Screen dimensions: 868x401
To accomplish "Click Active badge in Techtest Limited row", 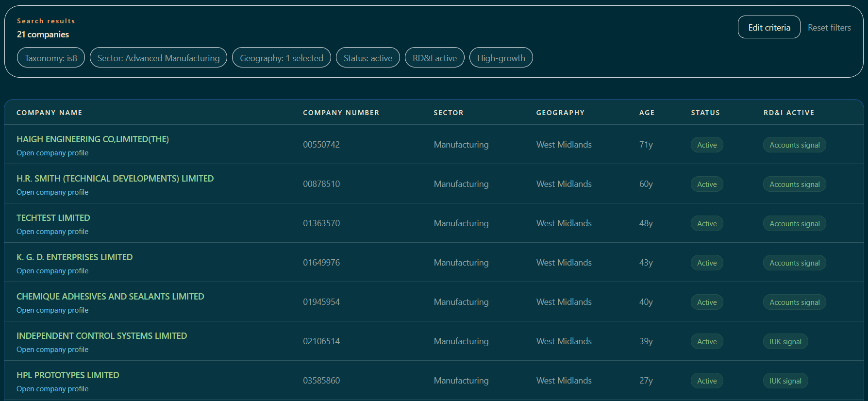I will (707, 223).
